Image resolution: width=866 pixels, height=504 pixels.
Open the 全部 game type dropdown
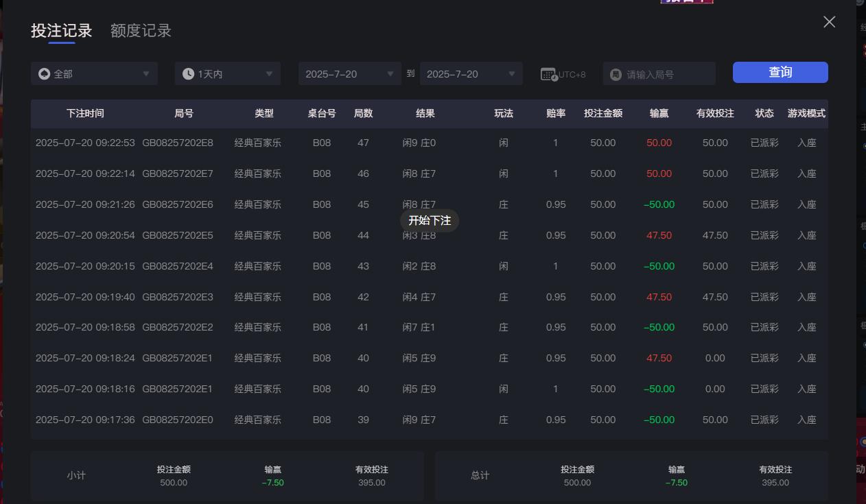coord(94,73)
